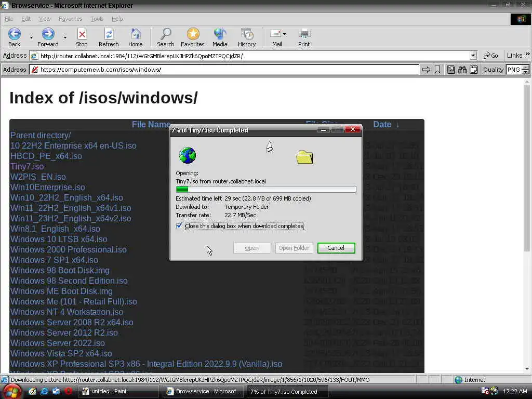Click the Browservice go arrow icon

pyautogui.click(x=426, y=70)
